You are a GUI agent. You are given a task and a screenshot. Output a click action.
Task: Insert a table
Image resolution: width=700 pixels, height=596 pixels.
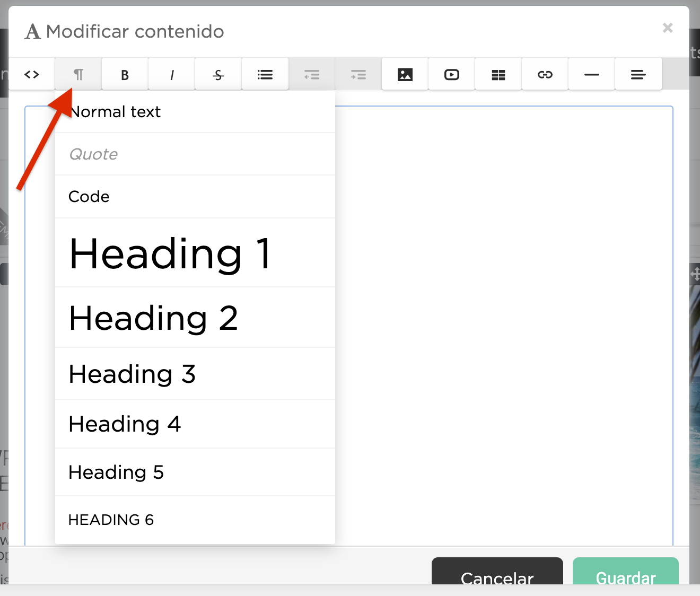pos(498,74)
